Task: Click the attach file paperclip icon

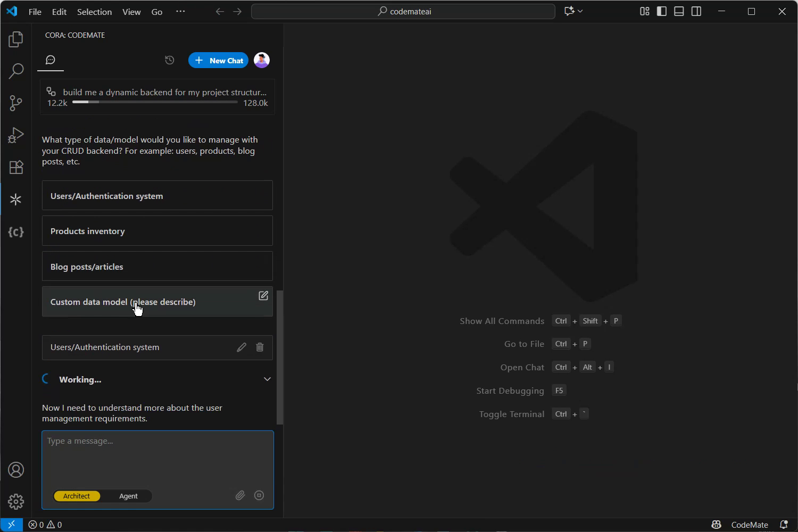Action: [240, 495]
